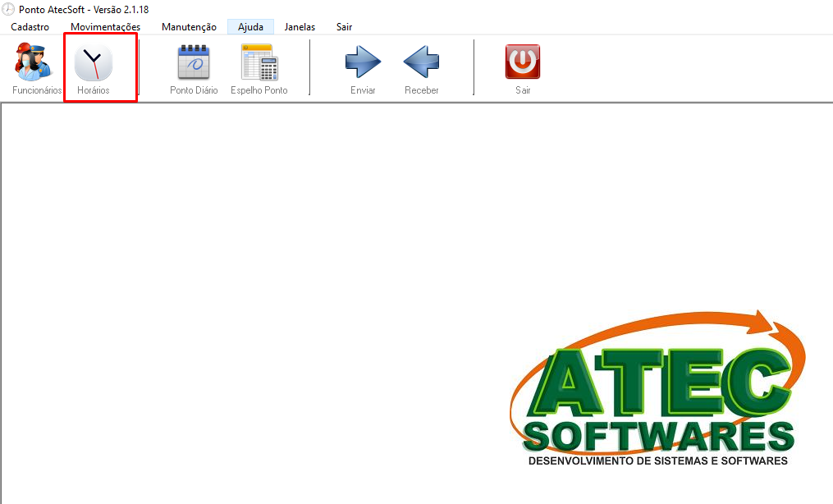833x504 pixels.
Task: Open the Movimentações menu
Action: click(105, 26)
